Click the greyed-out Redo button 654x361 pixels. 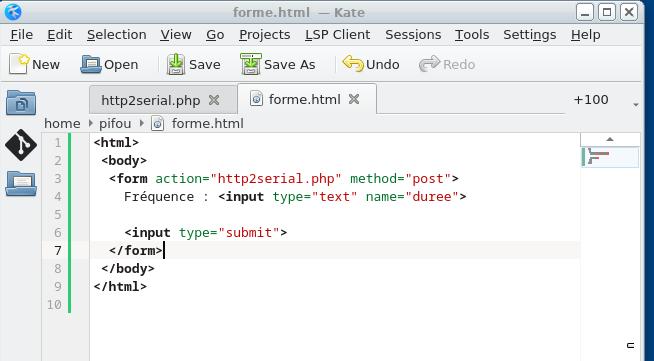tap(447, 65)
